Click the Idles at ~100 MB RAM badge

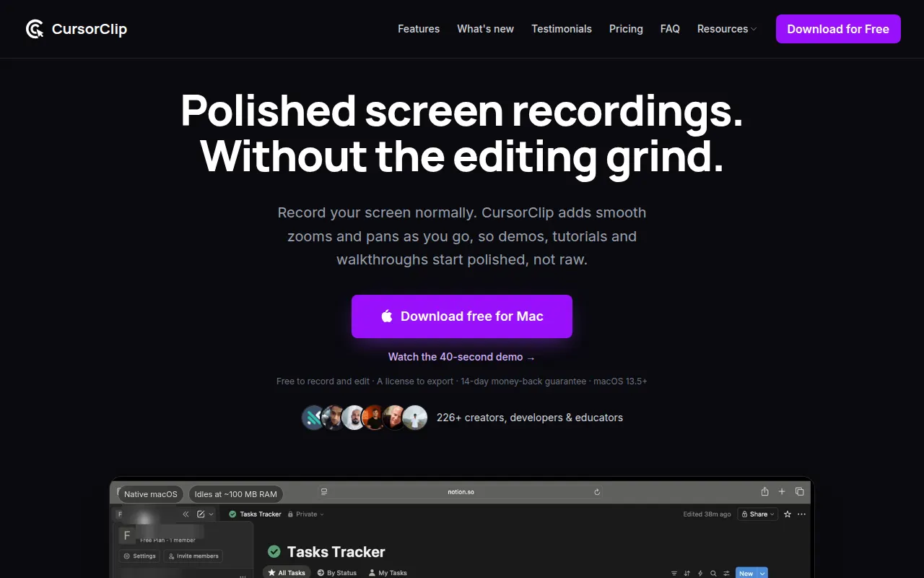coord(236,494)
